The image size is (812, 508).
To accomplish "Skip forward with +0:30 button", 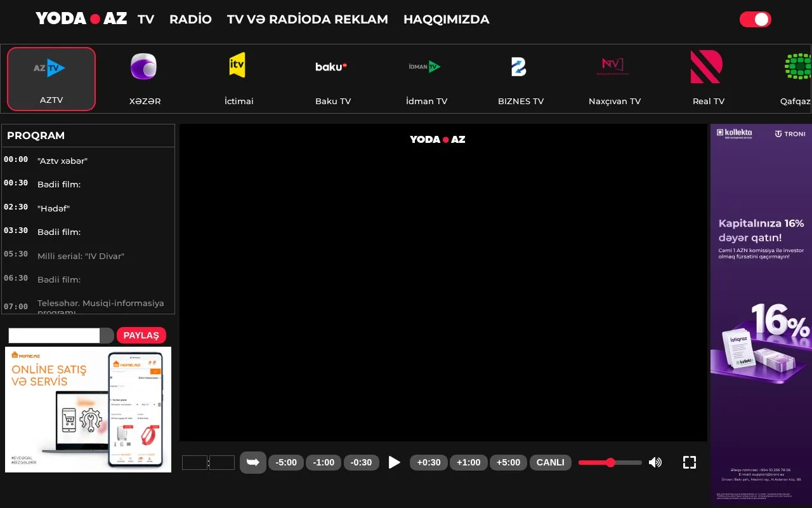I will (x=429, y=462).
